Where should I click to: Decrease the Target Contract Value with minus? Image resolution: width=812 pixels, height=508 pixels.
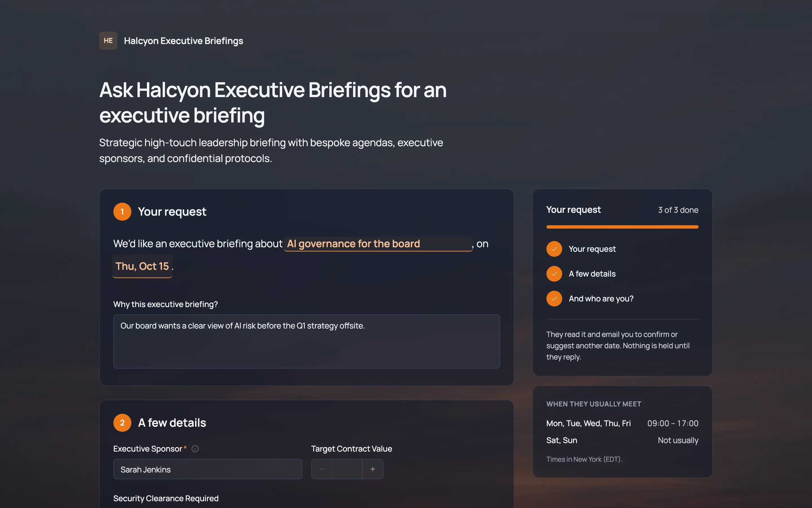pyautogui.click(x=322, y=469)
